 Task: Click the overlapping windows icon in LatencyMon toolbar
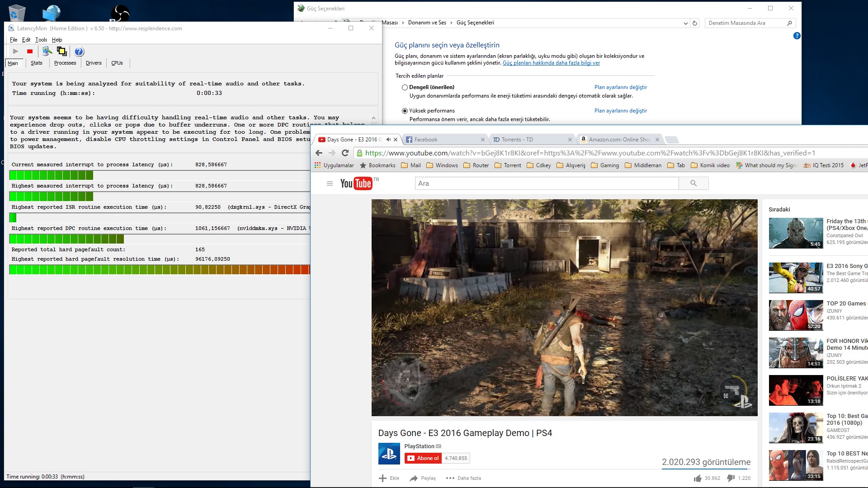[x=62, y=52]
